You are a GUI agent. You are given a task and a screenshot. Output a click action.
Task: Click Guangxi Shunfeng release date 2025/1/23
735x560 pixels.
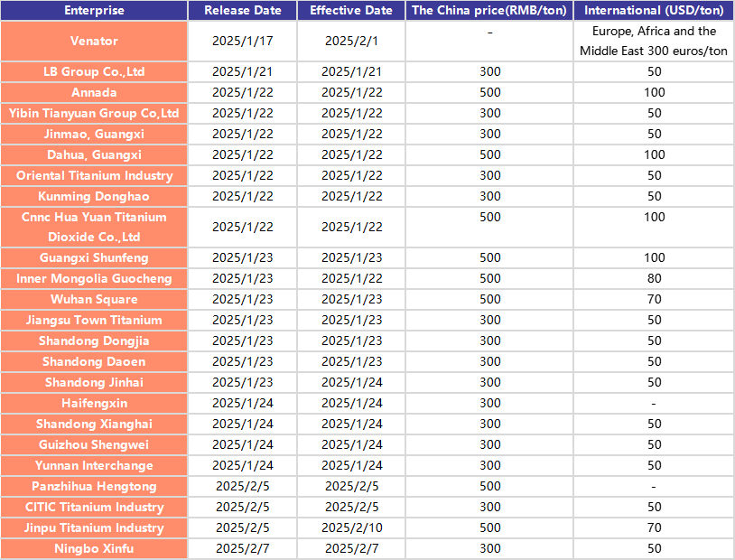[x=242, y=257]
